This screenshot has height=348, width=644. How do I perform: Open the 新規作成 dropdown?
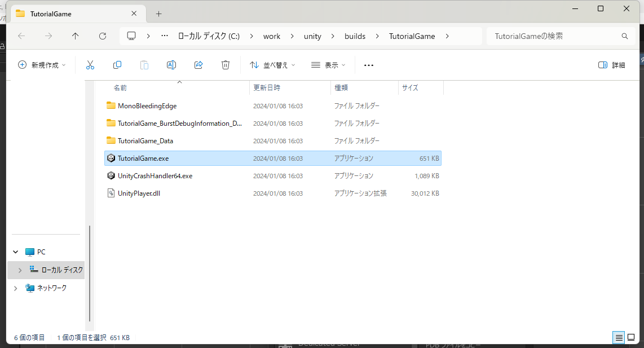pos(42,65)
